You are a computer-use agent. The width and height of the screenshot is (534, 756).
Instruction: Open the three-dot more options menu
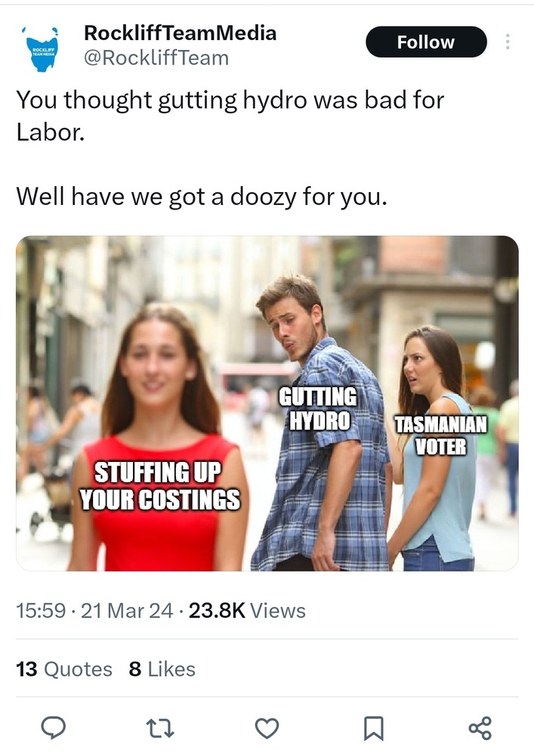click(507, 42)
